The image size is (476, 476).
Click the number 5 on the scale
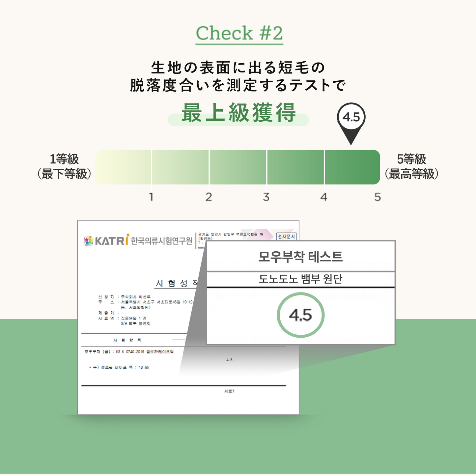[x=378, y=197]
